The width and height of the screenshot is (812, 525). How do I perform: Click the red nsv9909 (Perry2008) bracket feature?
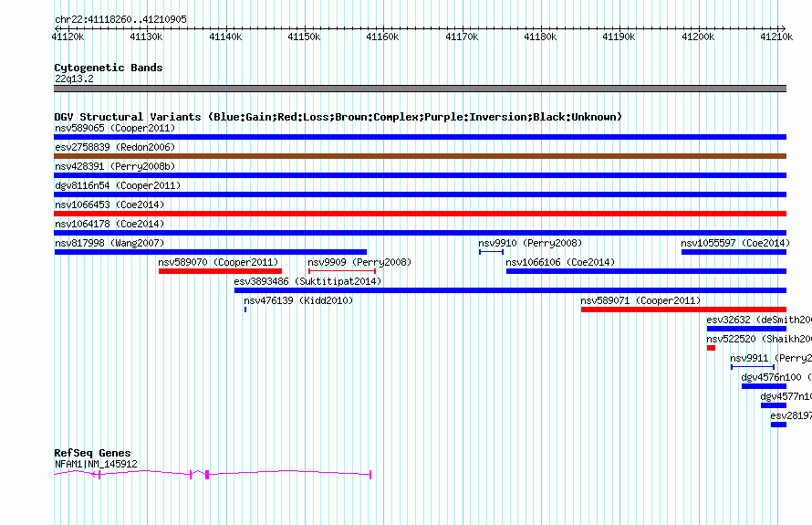[x=342, y=271]
